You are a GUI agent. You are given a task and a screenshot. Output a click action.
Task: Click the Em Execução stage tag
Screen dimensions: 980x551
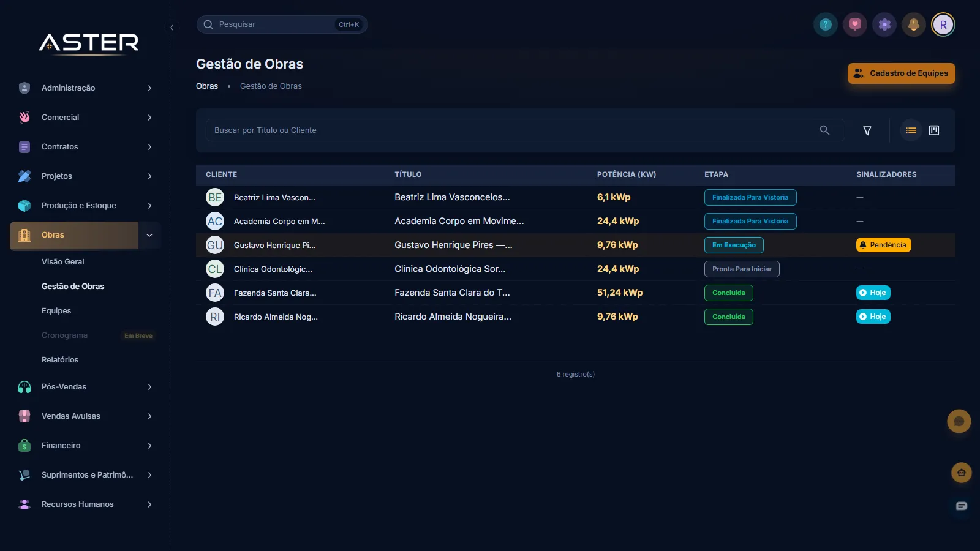[x=734, y=245]
